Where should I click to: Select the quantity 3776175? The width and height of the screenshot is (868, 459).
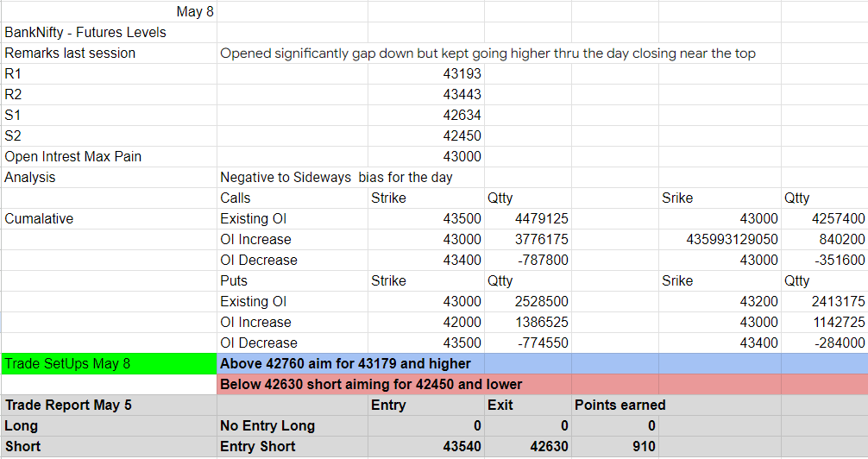pyautogui.click(x=527, y=240)
